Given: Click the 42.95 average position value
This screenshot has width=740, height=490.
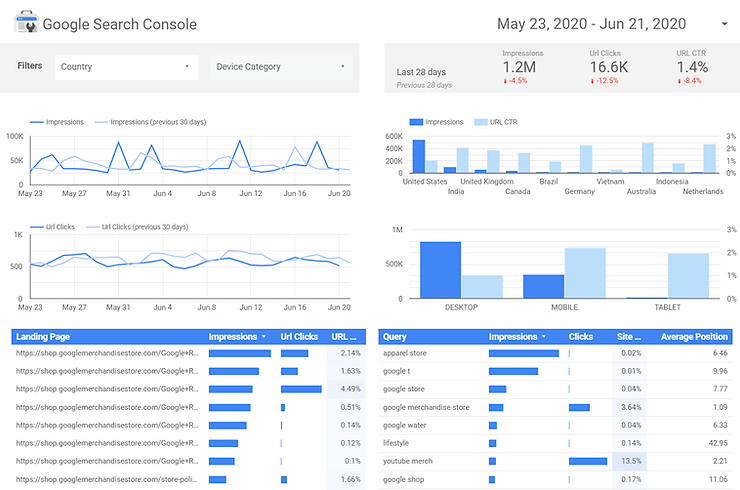Looking at the screenshot, I should [718, 443].
